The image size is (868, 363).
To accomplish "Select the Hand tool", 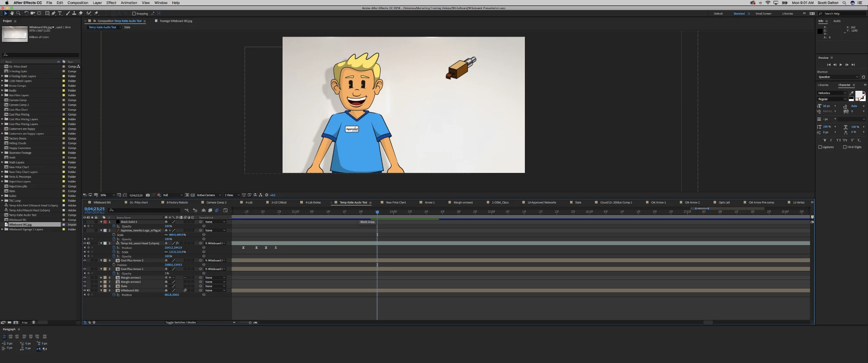I will click(12, 13).
